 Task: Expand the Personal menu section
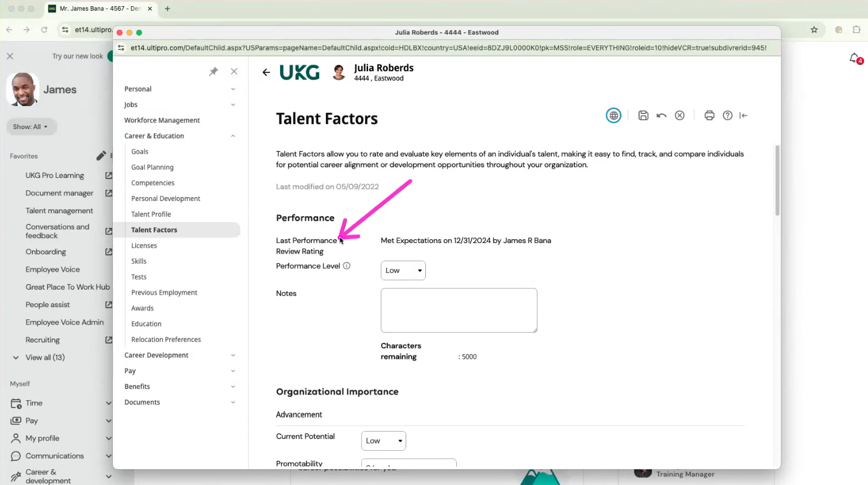pos(233,89)
